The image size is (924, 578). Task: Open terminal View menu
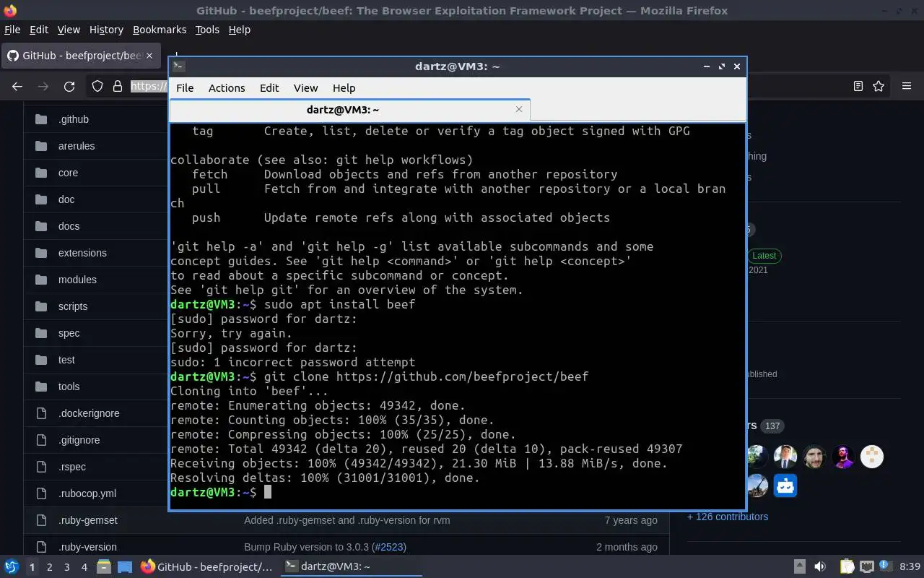point(305,87)
